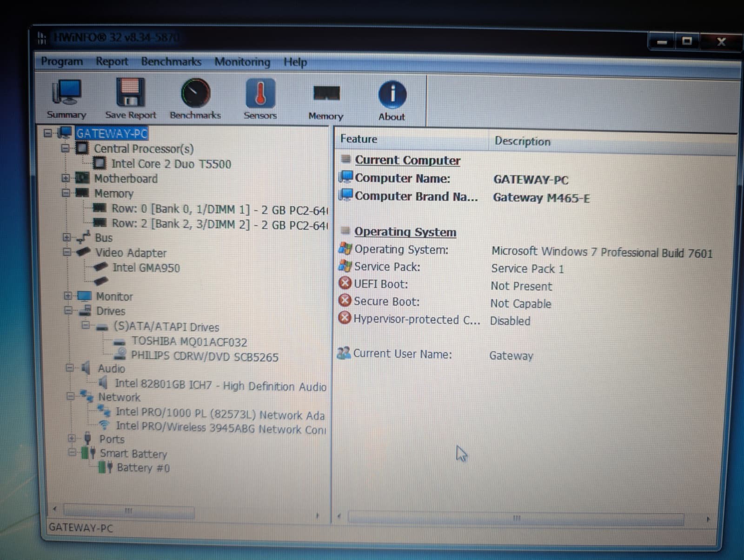Collapse the Central Processor(s) node

[65, 148]
